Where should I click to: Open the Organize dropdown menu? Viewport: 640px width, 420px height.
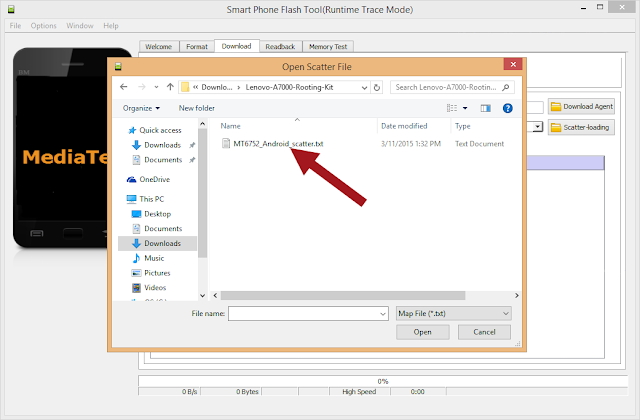141,108
